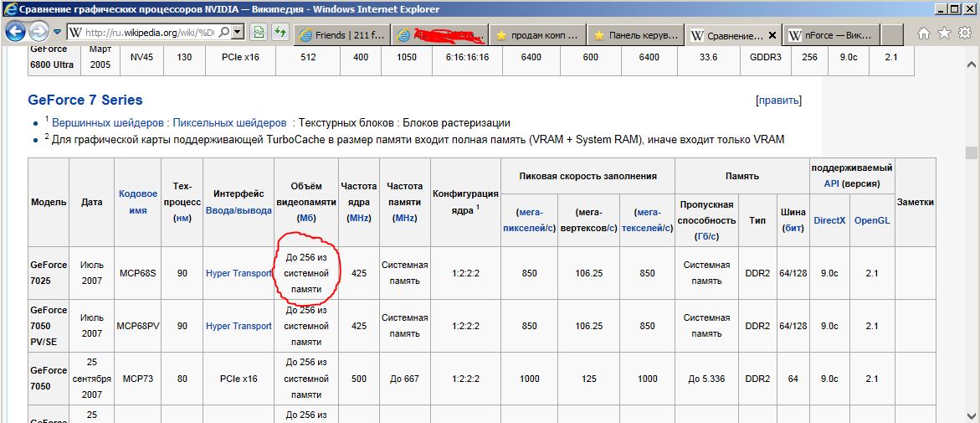Switch to the продам комп tab
980x423 pixels.
pyautogui.click(x=537, y=35)
